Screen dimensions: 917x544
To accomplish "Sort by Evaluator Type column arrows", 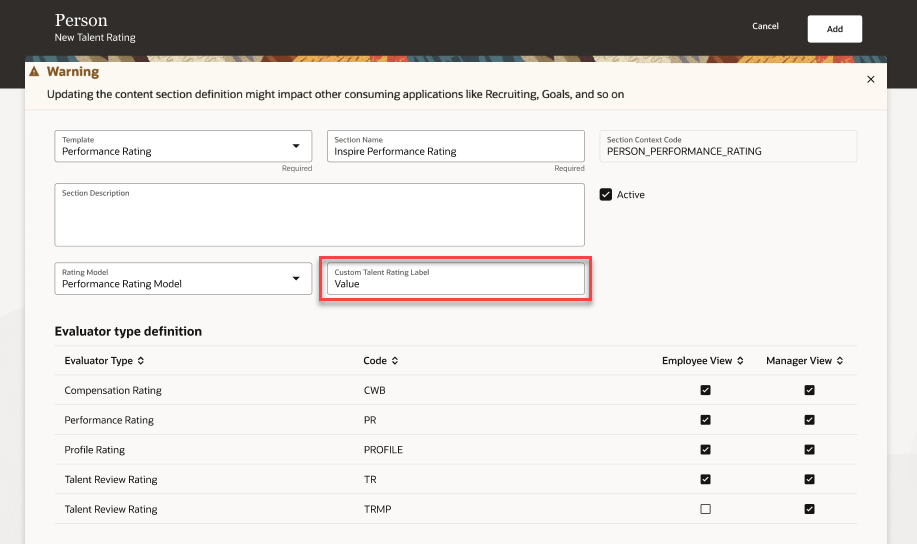I will click(x=141, y=361).
